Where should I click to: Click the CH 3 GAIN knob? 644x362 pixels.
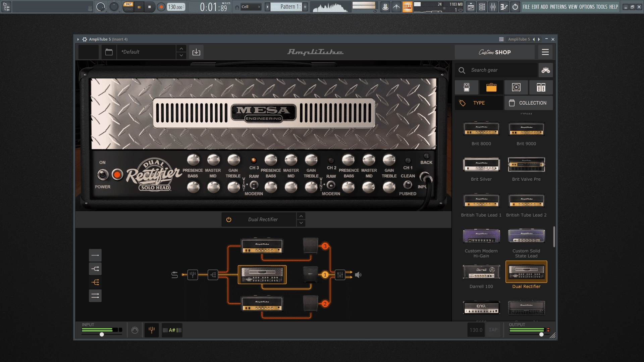234,160
